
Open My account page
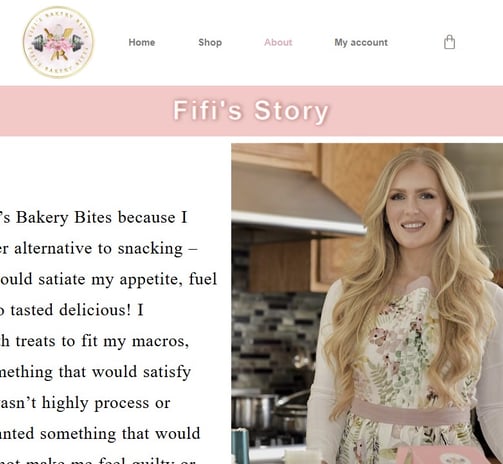pos(361,42)
